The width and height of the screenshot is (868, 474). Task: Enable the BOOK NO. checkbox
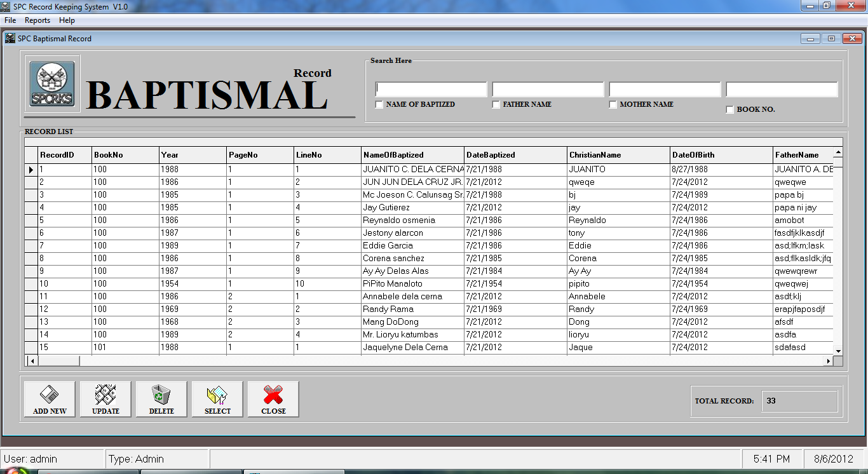point(730,109)
